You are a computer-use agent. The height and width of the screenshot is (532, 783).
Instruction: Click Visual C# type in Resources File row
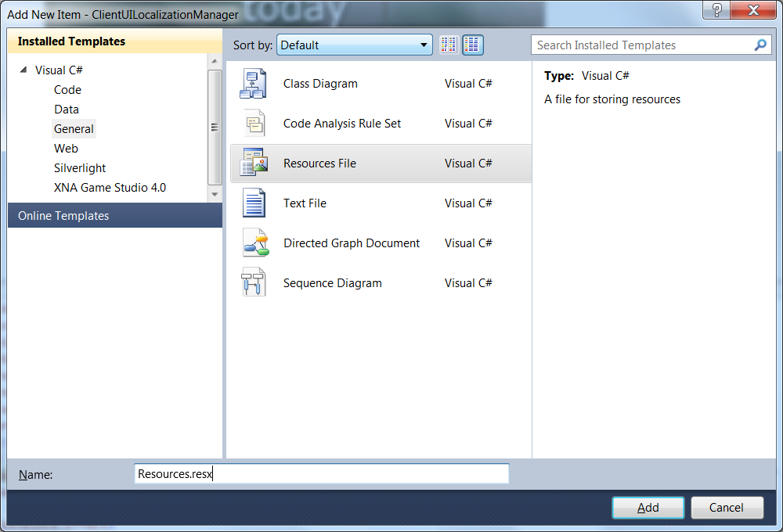coord(468,164)
